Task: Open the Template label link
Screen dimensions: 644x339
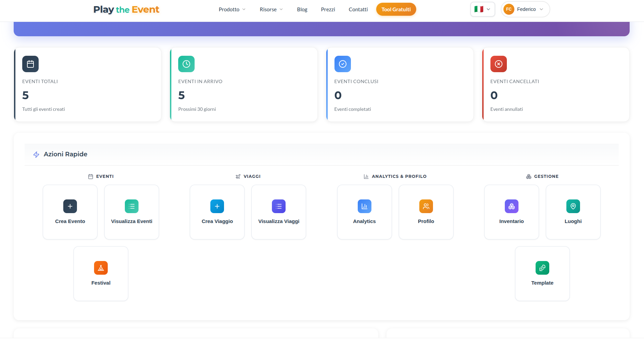Action: 542,283
